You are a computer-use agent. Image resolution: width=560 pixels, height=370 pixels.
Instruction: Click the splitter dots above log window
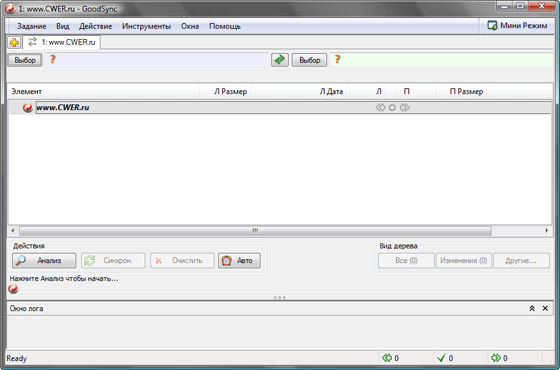click(x=279, y=298)
